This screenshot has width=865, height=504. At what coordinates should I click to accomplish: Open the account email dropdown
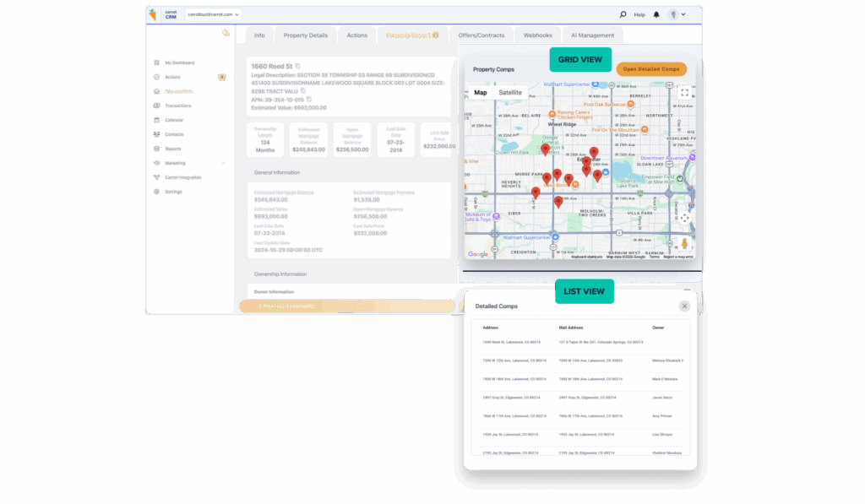click(214, 14)
